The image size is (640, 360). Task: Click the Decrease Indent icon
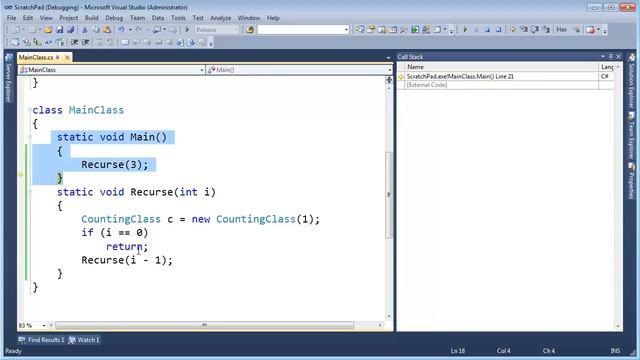point(74,42)
